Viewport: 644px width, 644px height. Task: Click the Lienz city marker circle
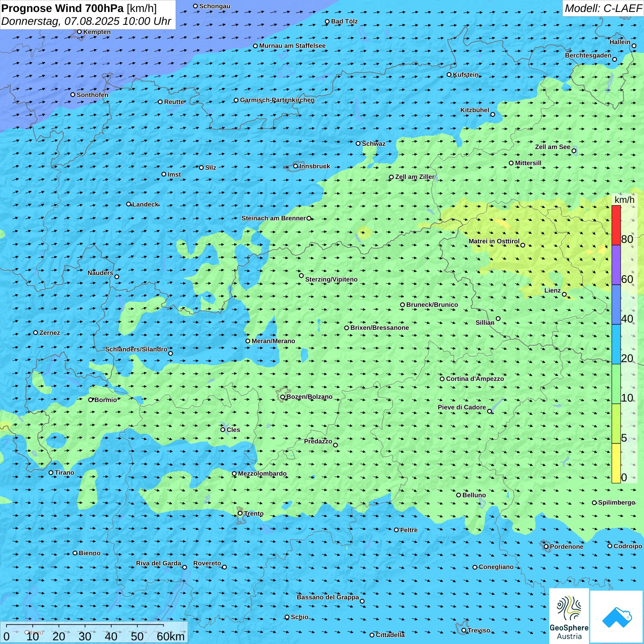[x=564, y=294]
